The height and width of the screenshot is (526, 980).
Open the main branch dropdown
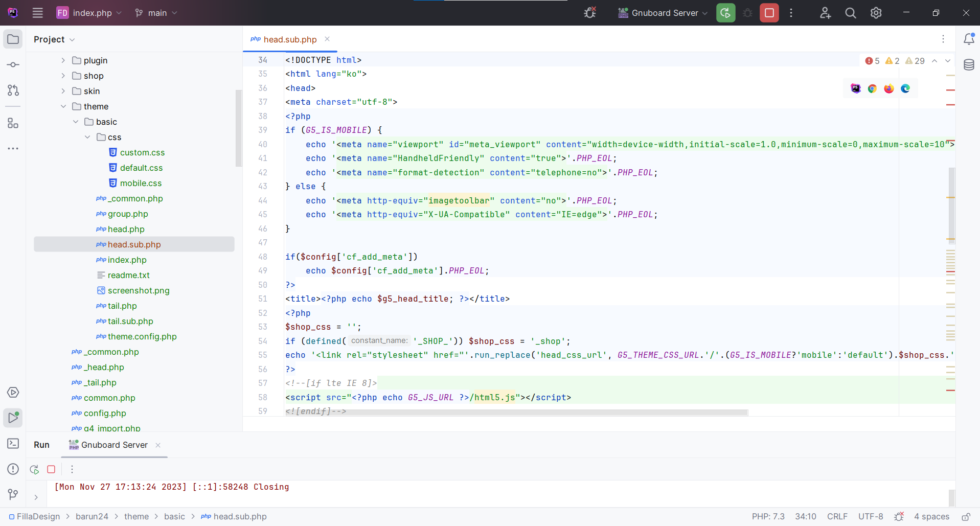pos(156,13)
